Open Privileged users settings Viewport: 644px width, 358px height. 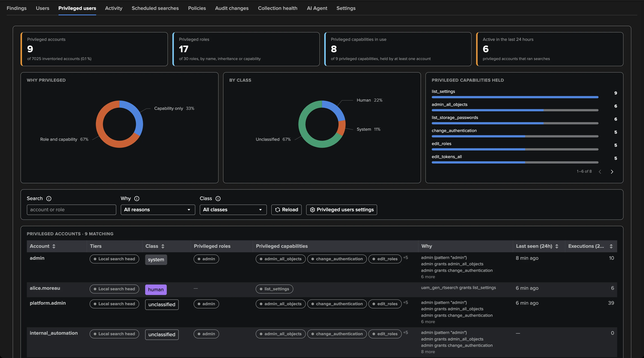pos(342,210)
